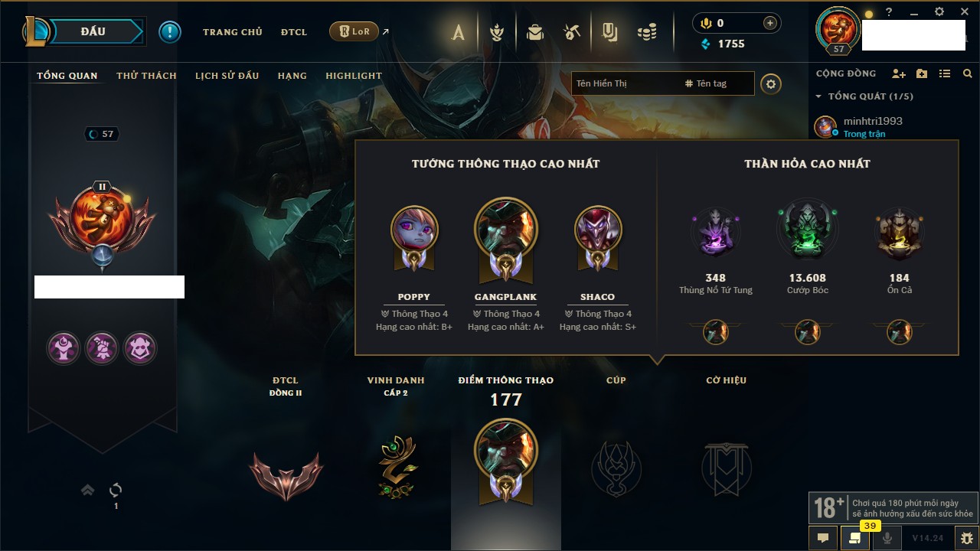Open the Crafting hammer icon in top bar
Screen dimensions: 980x551
click(572, 32)
